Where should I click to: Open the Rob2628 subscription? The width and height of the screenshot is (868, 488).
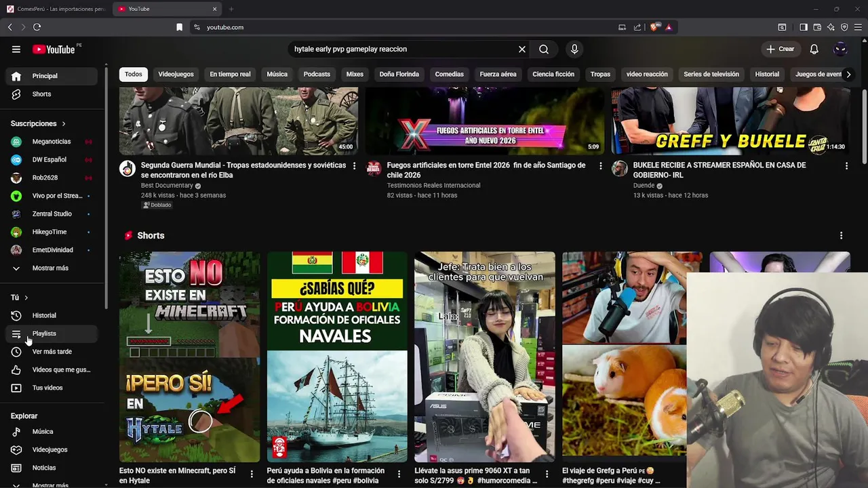[x=52, y=178]
